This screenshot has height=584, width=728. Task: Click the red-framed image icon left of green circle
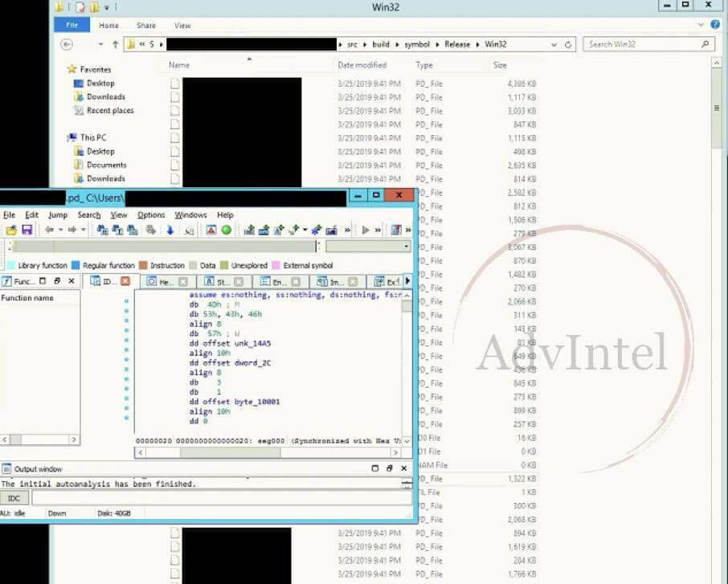pos(211,230)
